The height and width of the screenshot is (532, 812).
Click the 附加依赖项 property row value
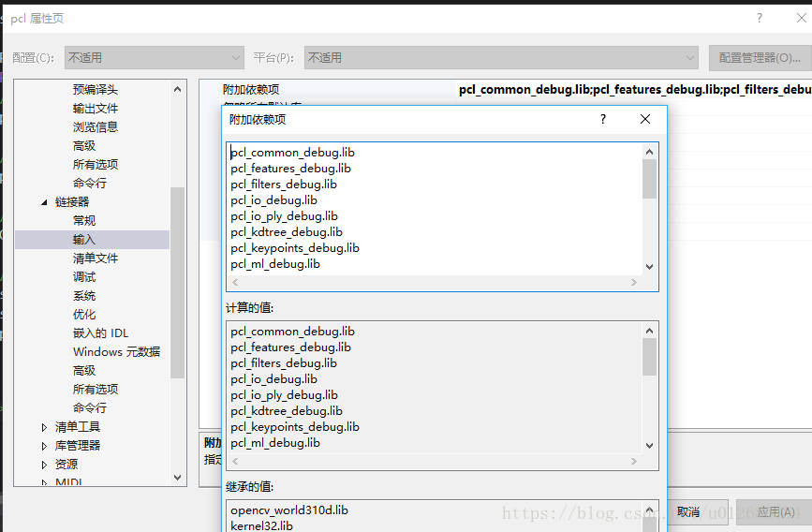point(635,90)
